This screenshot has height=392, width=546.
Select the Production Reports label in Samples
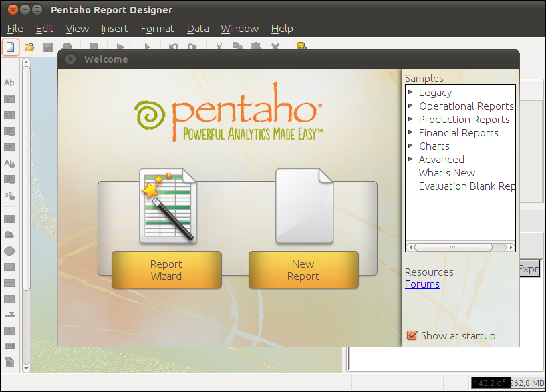coord(464,120)
